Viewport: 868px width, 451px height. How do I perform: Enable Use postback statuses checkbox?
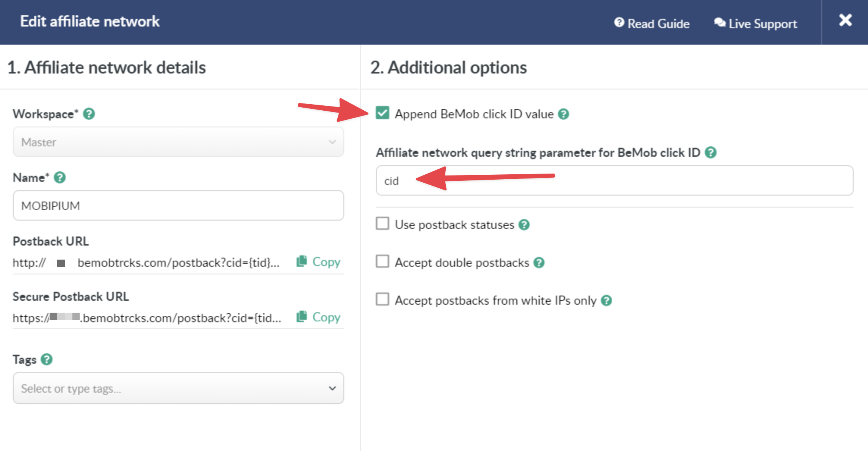[x=382, y=224]
